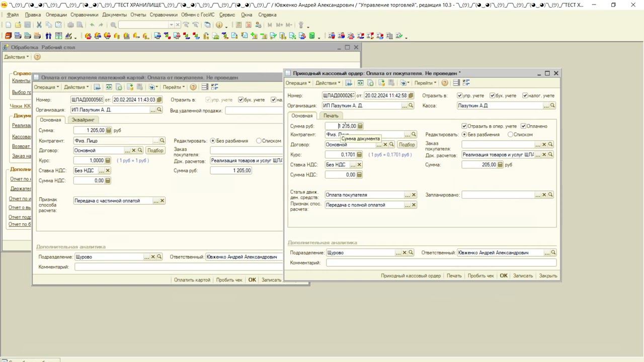
Task: Open Перейти dropdown in card payment window
Action: pyautogui.click(x=174, y=87)
